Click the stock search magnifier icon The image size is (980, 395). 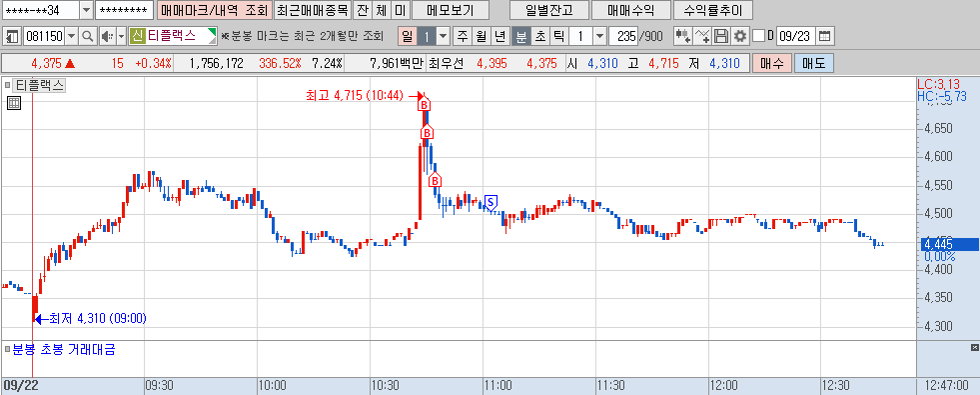tap(88, 36)
